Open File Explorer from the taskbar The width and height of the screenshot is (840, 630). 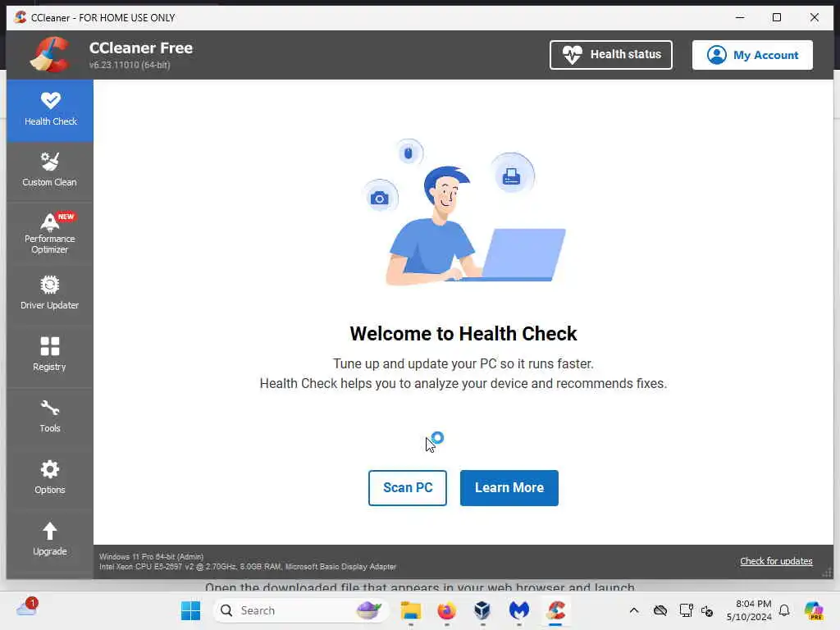coord(411,610)
